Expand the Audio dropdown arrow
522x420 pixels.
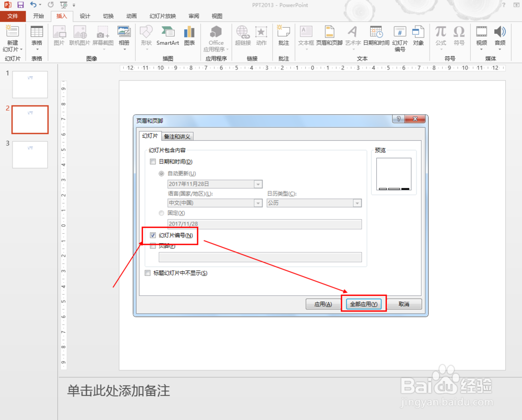(x=500, y=49)
